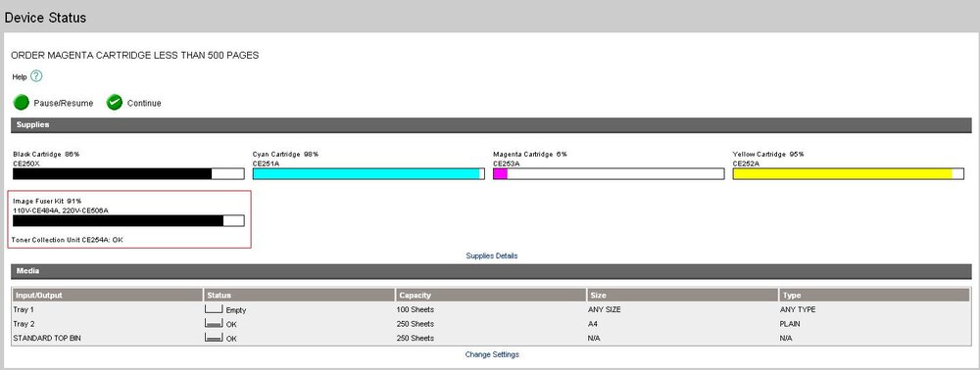Click the Continue label

144,103
